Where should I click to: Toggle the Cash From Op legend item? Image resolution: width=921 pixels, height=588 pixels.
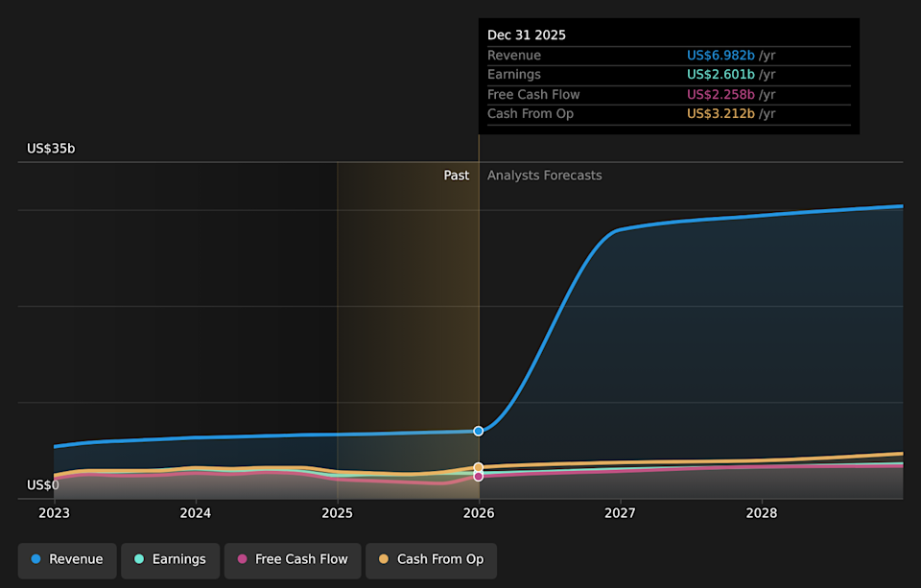coord(431,559)
